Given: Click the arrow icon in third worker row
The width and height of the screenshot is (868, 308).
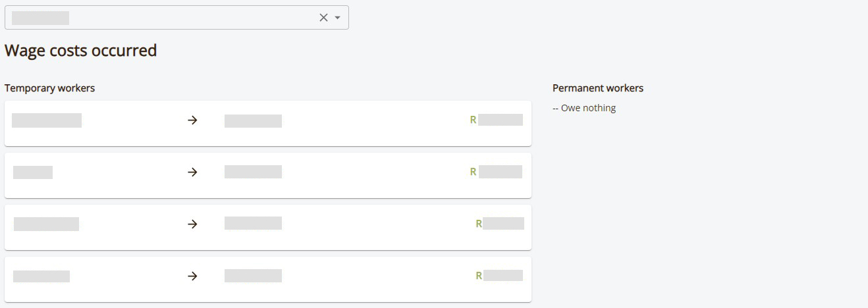Looking at the screenshot, I should click(x=192, y=224).
